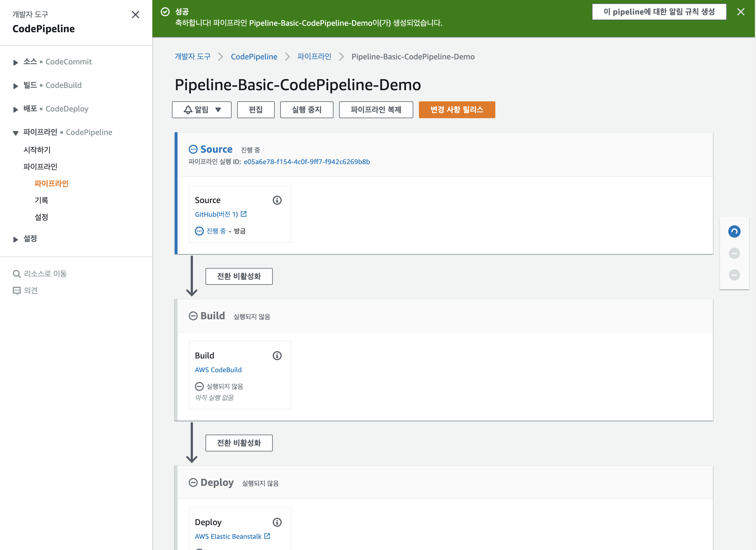
Task: Open GitHub(버전 1) provider link
Action: 216,214
